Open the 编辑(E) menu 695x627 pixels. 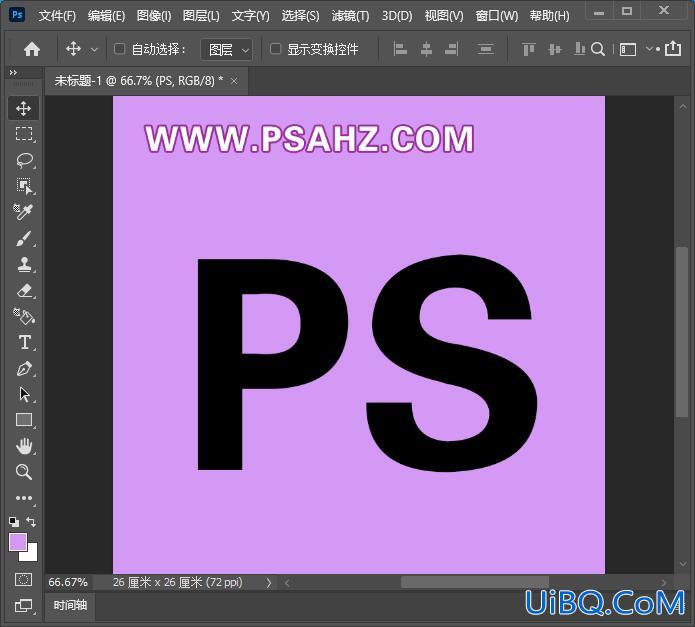coord(106,16)
